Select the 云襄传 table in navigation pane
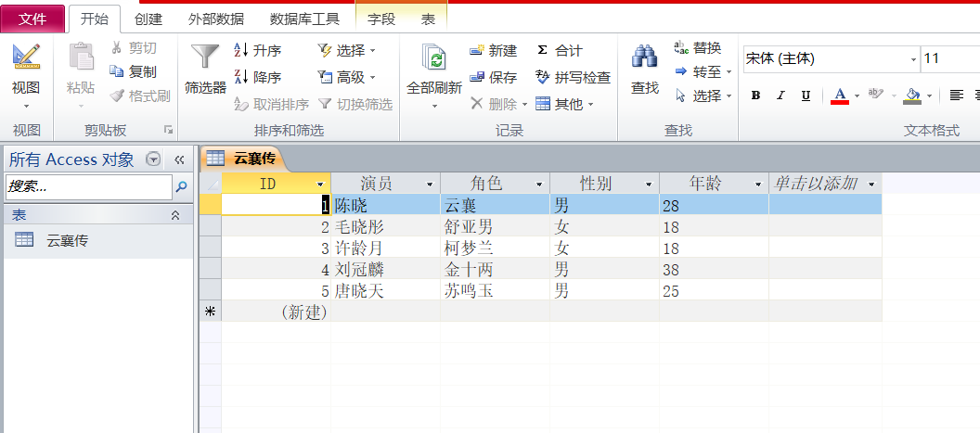Viewport: 980px width, 433px height. click(98, 240)
